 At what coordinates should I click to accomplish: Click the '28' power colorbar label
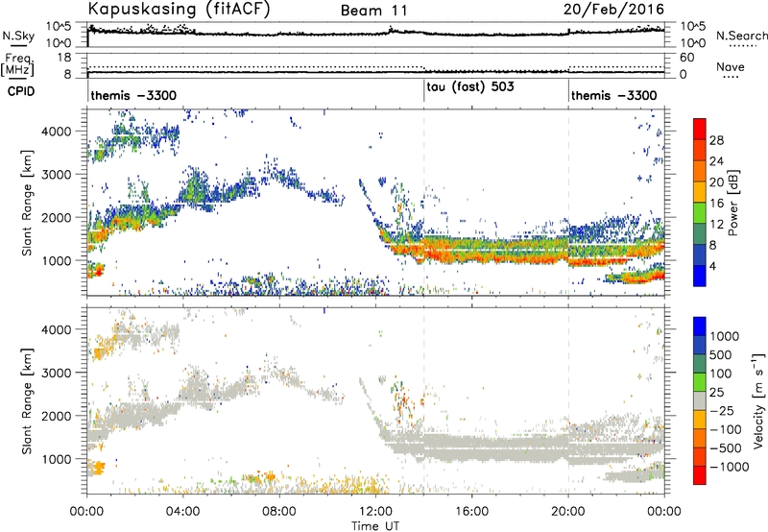point(716,140)
